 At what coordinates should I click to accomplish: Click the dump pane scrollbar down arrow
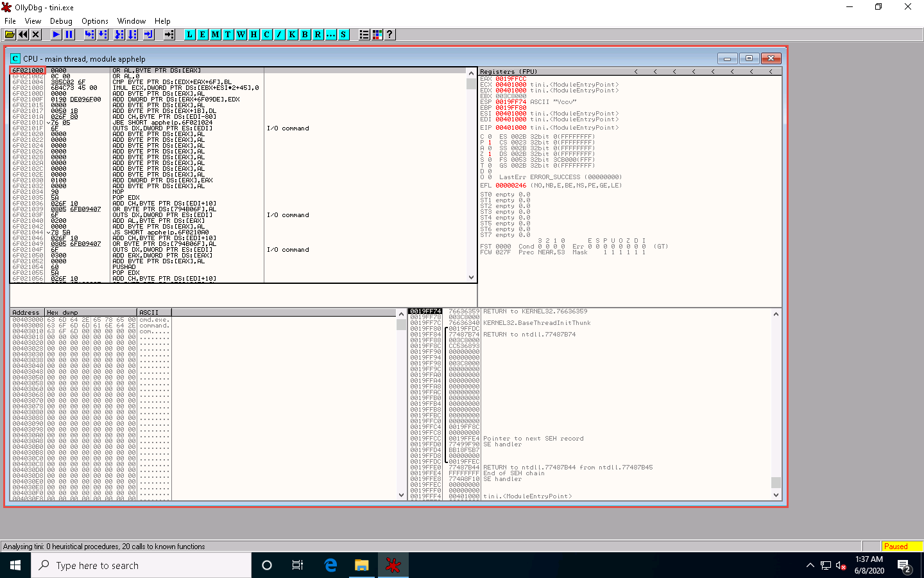tap(402, 495)
